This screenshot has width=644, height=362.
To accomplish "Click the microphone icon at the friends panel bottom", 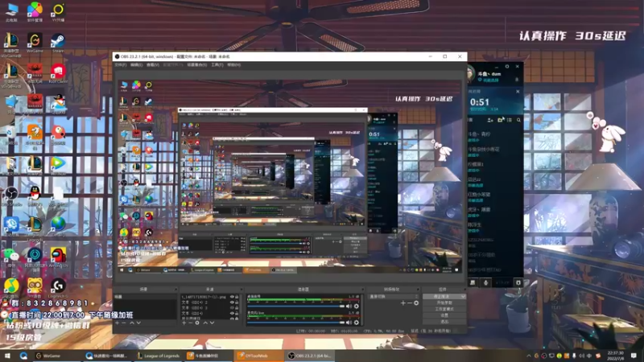I will [486, 282].
